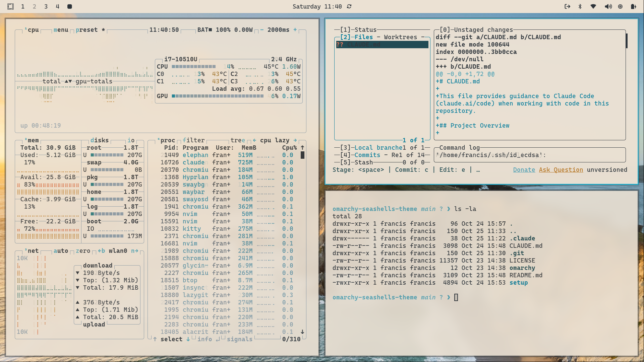Click the Donate link
Screen dimensions: 644x362
[x=524, y=170]
